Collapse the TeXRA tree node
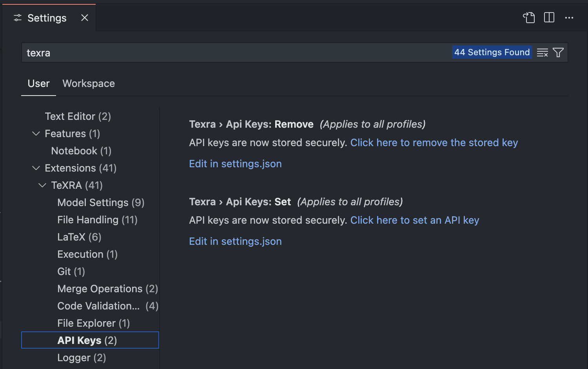This screenshot has width=588, height=369. click(x=42, y=185)
